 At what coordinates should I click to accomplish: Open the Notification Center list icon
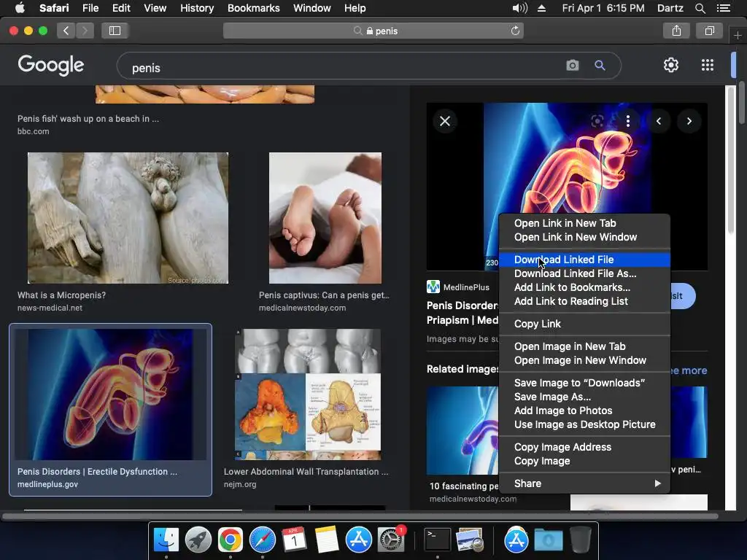pyautogui.click(x=723, y=8)
